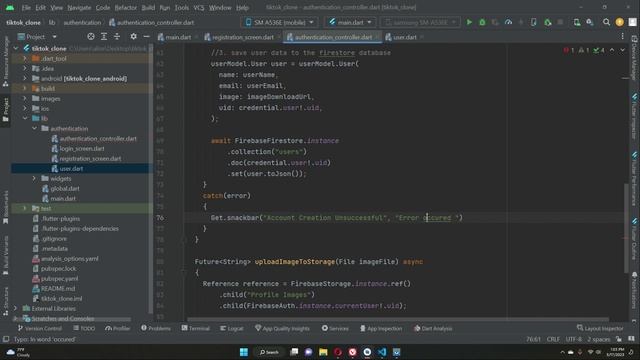640x360 pixels.
Task: Toggle the Flutter Inspector side panel
Action: (x=634, y=116)
